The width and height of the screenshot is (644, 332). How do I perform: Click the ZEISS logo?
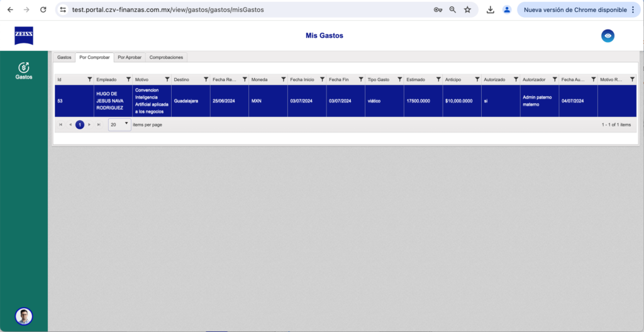coord(24,36)
